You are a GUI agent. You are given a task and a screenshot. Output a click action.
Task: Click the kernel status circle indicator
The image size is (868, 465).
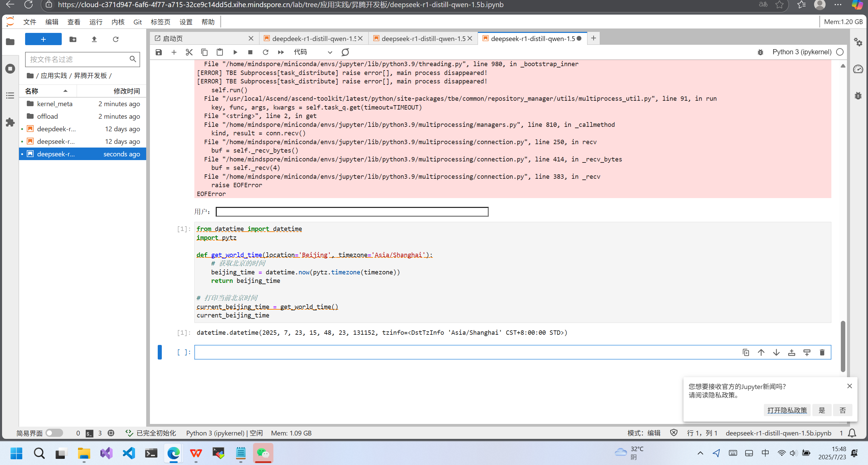pyautogui.click(x=840, y=52)
